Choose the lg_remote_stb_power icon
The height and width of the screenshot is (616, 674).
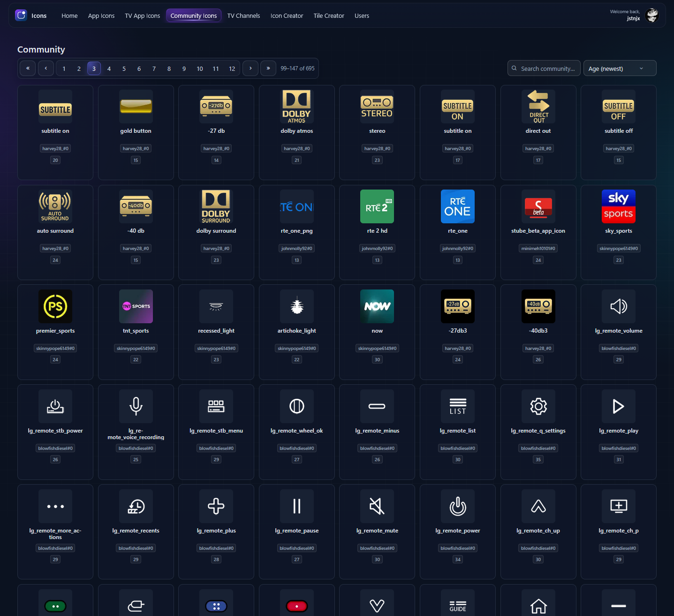(55, 406)
